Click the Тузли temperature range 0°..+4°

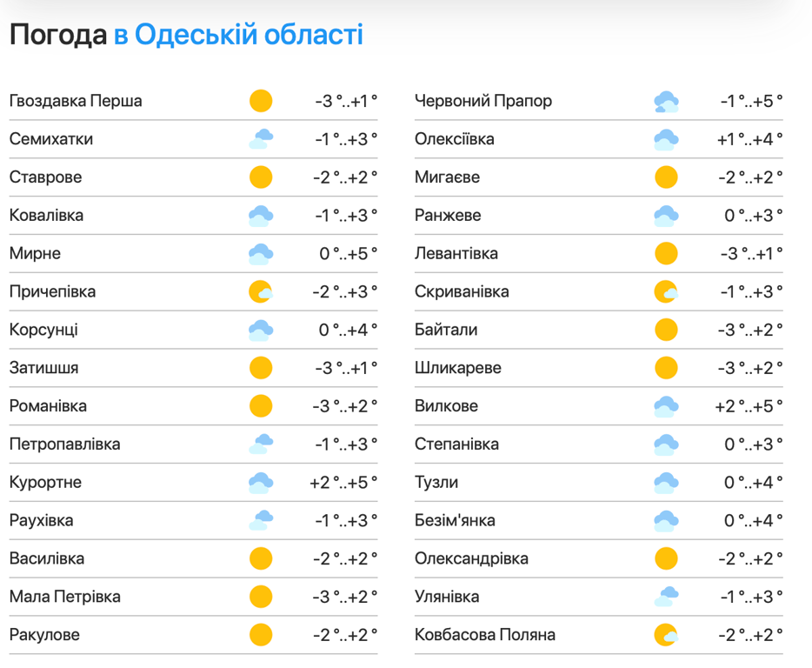(x=754, y=482)
